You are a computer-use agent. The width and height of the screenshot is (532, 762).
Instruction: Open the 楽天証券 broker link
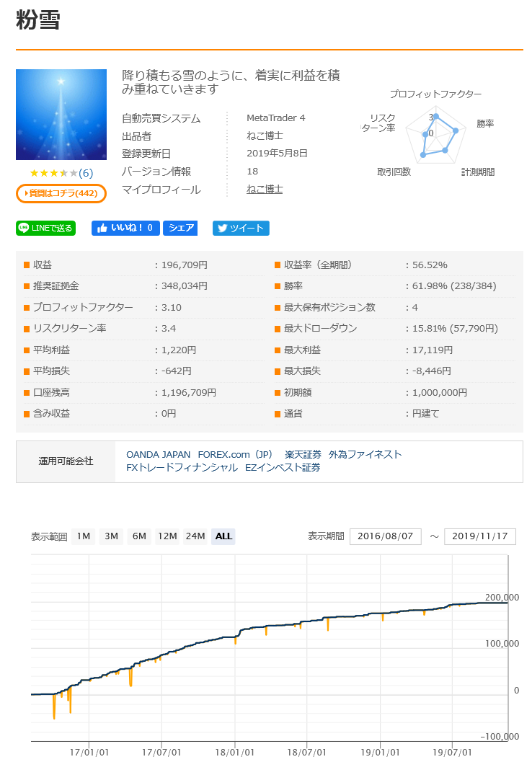[303, 454]
